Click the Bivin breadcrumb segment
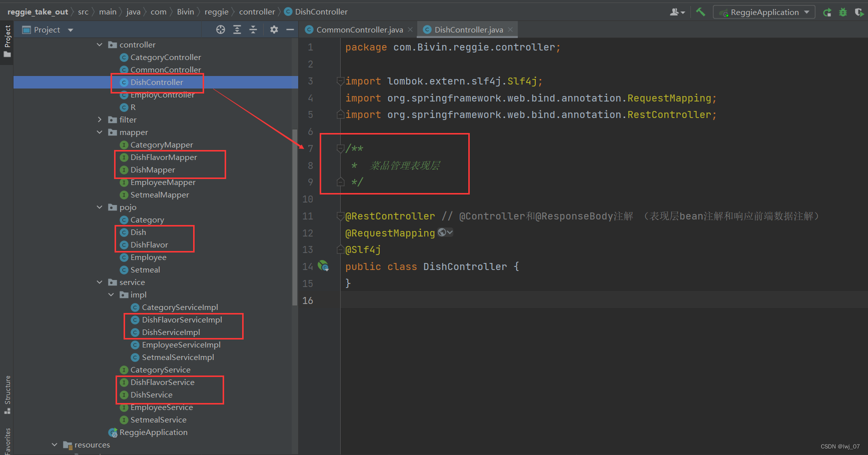868x455 pixels. tap(185, 11)
